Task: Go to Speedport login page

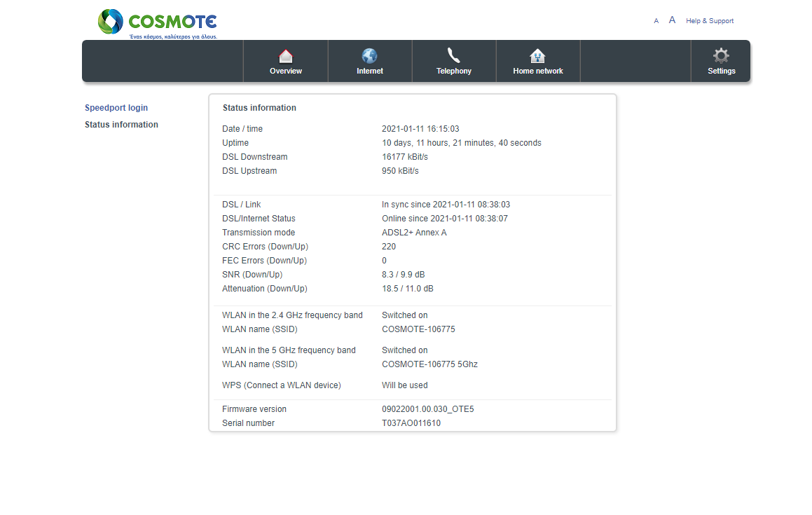Action: [x=116, y=108]
